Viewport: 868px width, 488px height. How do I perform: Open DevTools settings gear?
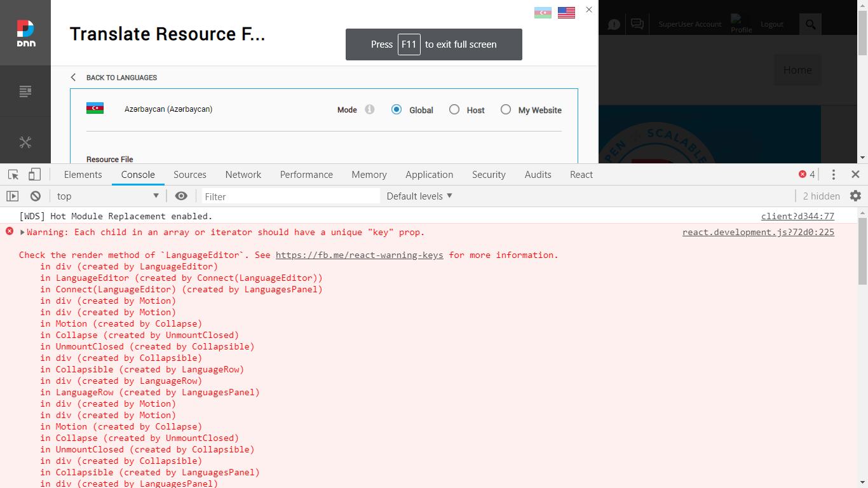tap(855, 196)
